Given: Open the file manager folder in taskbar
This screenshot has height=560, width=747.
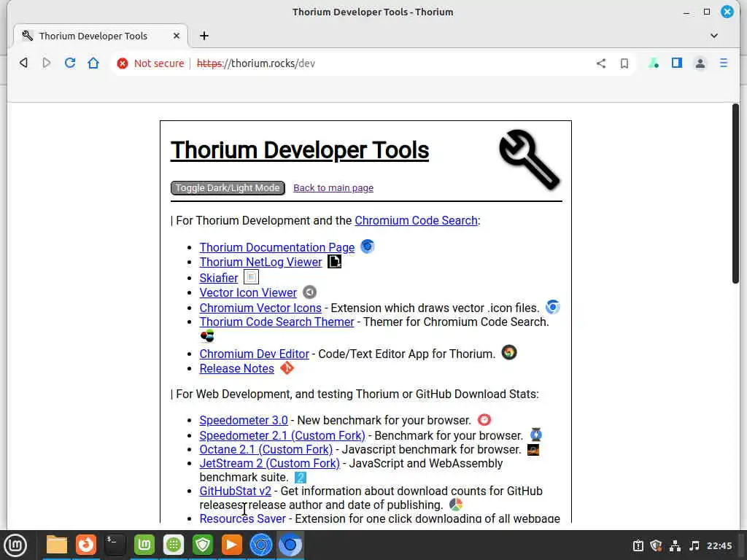Looking at the screenshot, I should (x=57, y=545).
